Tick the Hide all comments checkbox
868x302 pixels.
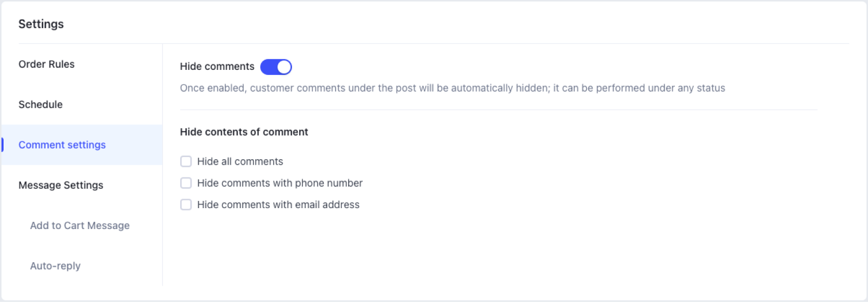186,162
